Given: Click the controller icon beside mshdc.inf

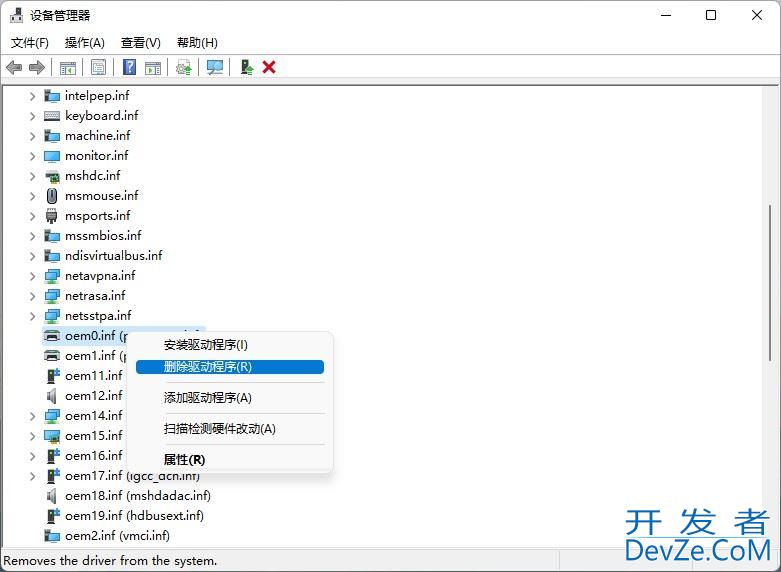Looking at the screenshot, I should 52,176.
